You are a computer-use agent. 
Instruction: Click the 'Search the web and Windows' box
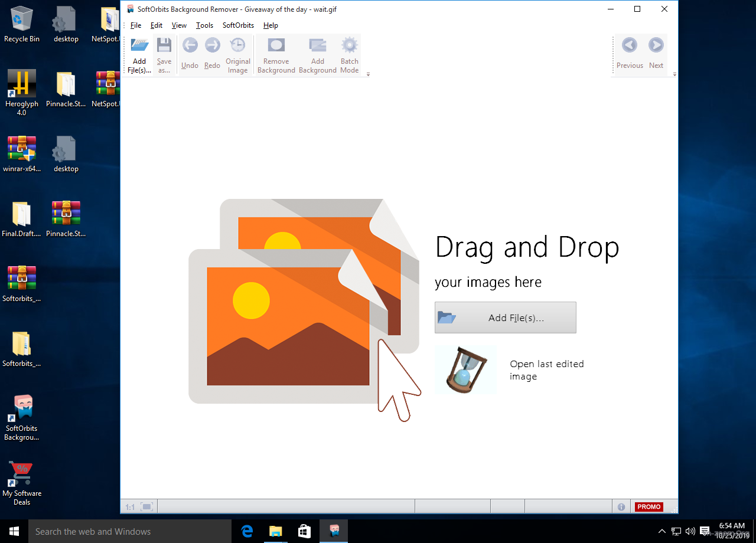(130, 531)
